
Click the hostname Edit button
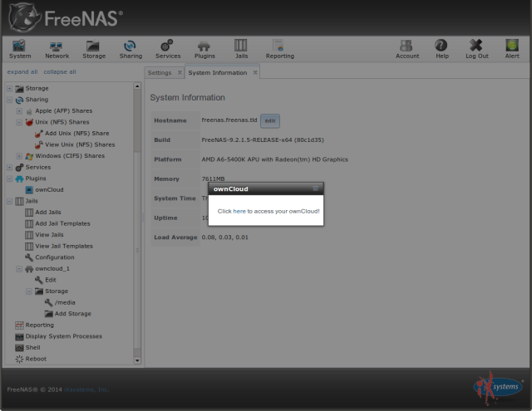[270, 120]
